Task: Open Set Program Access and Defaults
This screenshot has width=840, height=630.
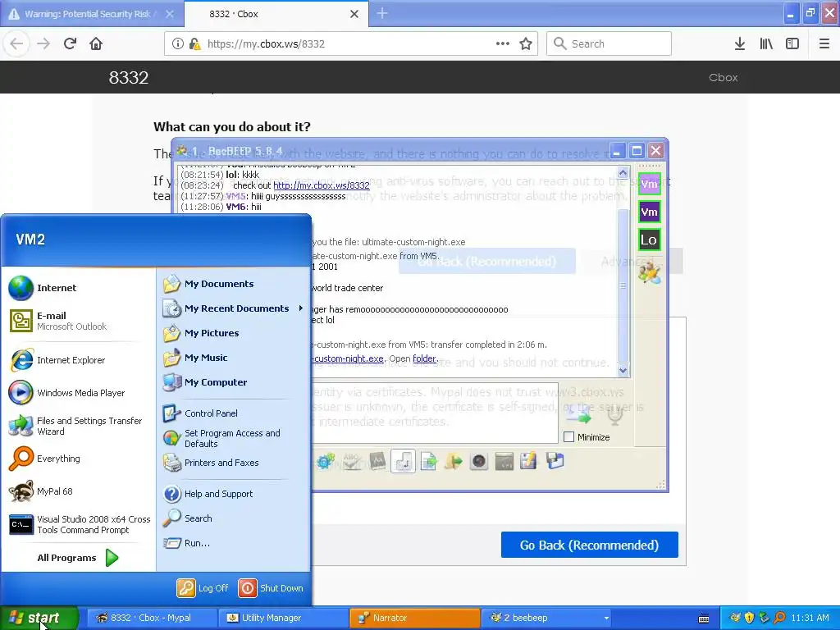Action: coord(232,438)
